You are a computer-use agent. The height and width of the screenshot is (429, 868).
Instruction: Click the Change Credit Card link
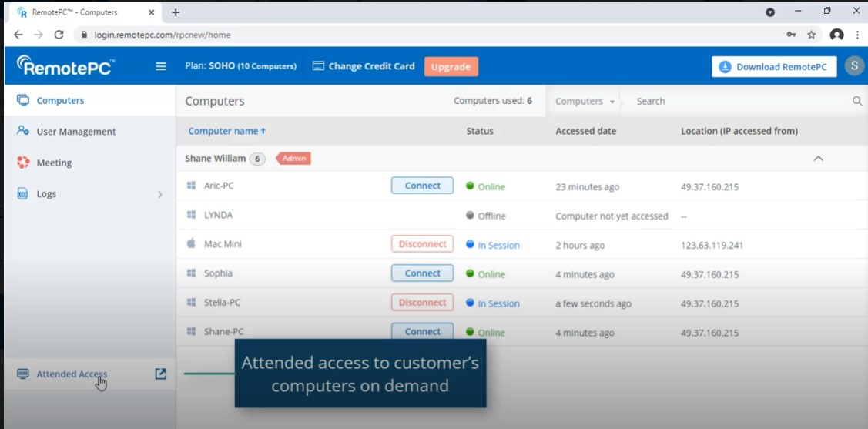364,66
